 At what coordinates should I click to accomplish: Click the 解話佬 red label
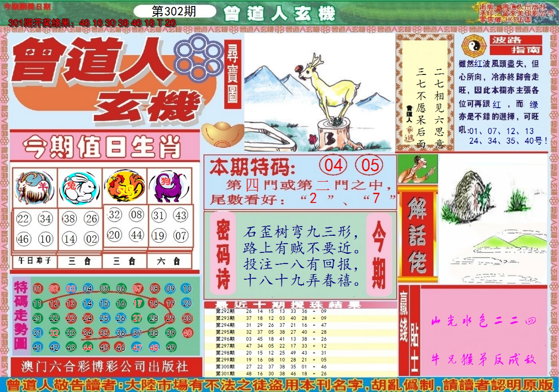click(x=417, y=234)
